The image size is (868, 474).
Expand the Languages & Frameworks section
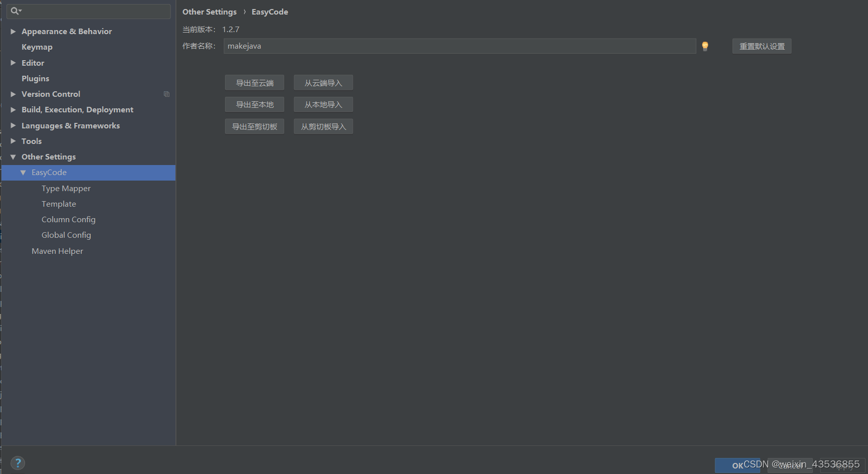click(x=13, y=125)
